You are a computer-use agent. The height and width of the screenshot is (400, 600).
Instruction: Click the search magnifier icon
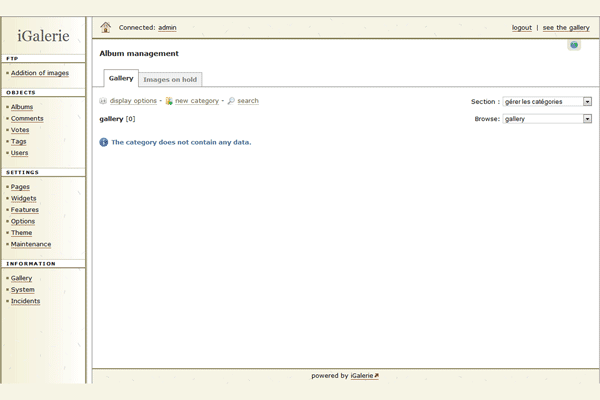pos(231,101)
